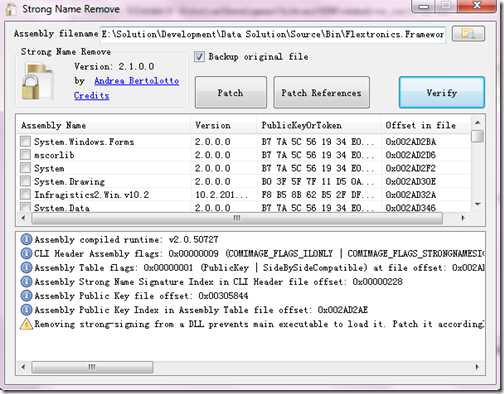The height and width of the screenshot is (394, 504).
Task: Click assembly list scroll down arrow
Action: (x=477, y=204)
